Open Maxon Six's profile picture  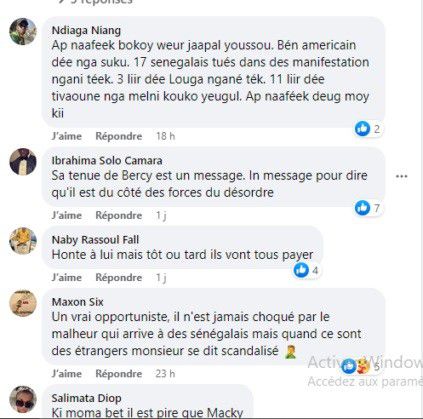click(x=23, y=303)
